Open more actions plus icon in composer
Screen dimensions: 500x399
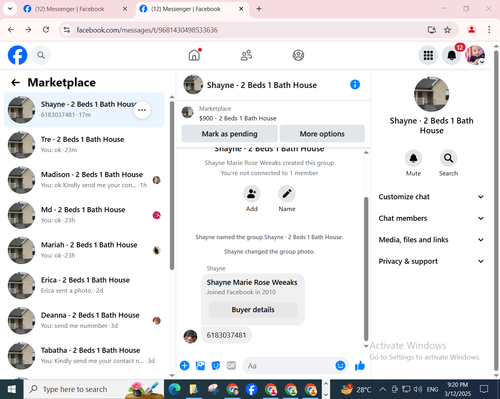tap(184, 366)
